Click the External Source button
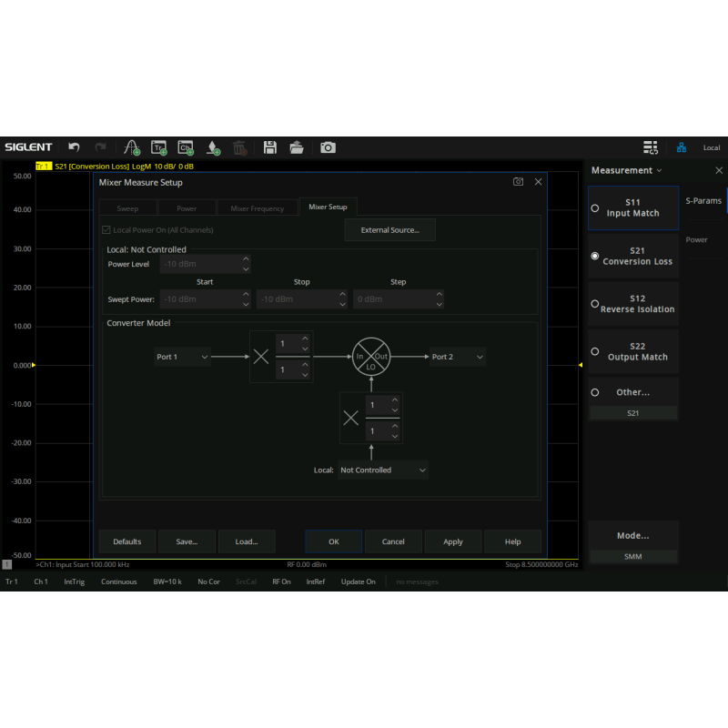Viewport: 728px width, 728px height. click(389, 230)
